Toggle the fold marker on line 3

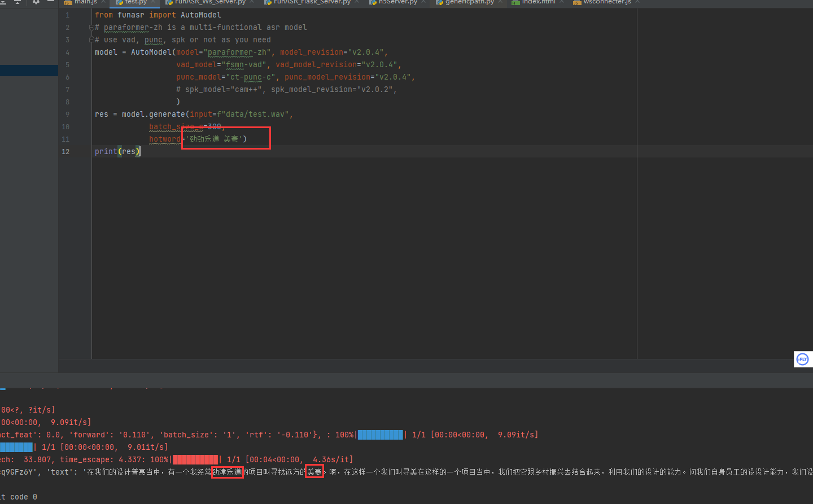91,40
